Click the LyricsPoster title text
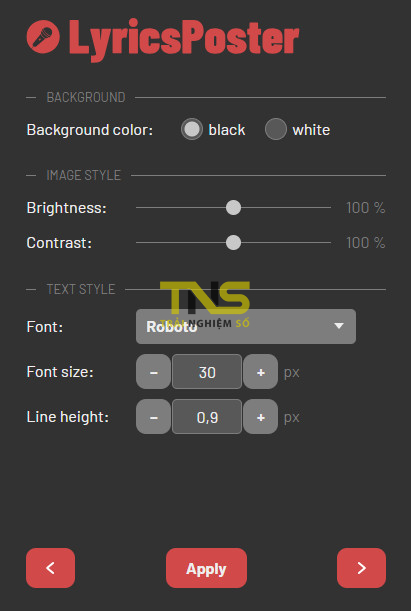 pyautogui.click(x=184, y=39)
